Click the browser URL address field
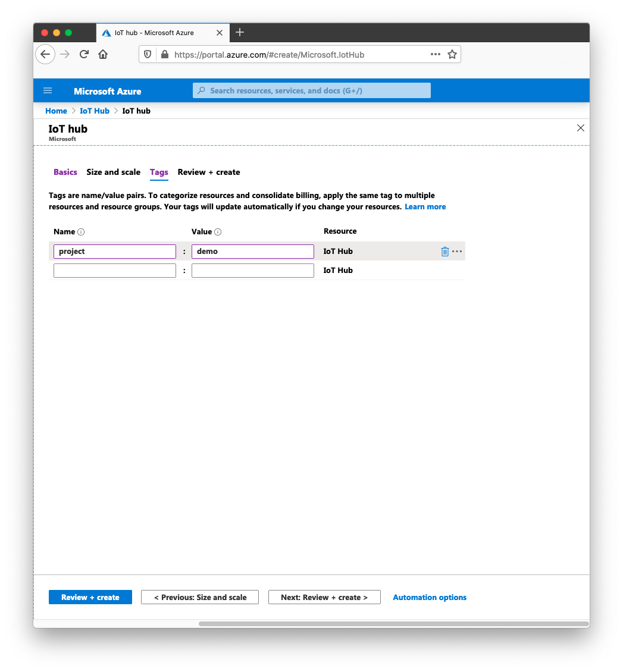The height and width of the screenshot is (672, 623). [x=299, y=55]
